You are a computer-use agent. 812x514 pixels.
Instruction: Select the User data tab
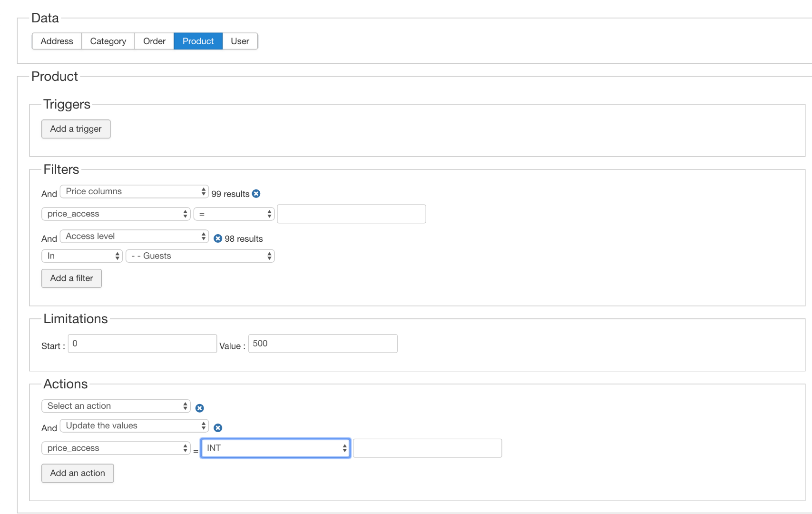tap(240, 41)
